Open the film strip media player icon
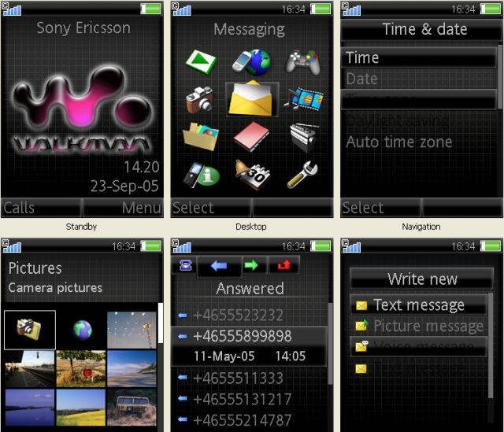 [x=304, y=99]
